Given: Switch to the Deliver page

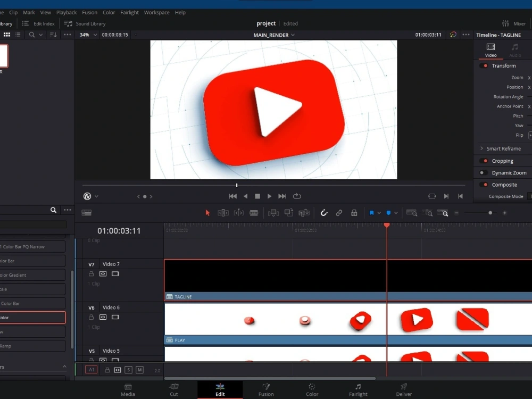Looking at the screenshot, I should [x=404, y=390].
